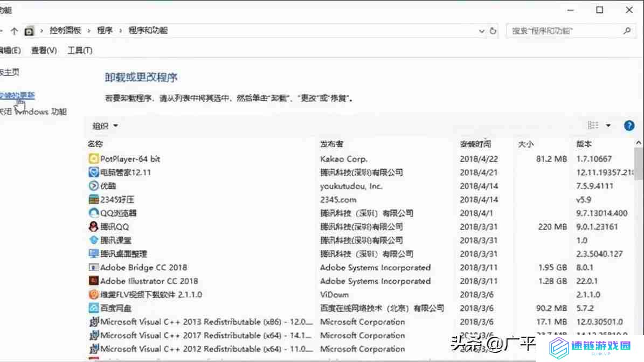Click 程序和功能 in the breadcrumb path
This screenshot has height=362, width=644.
coord(148,30)
